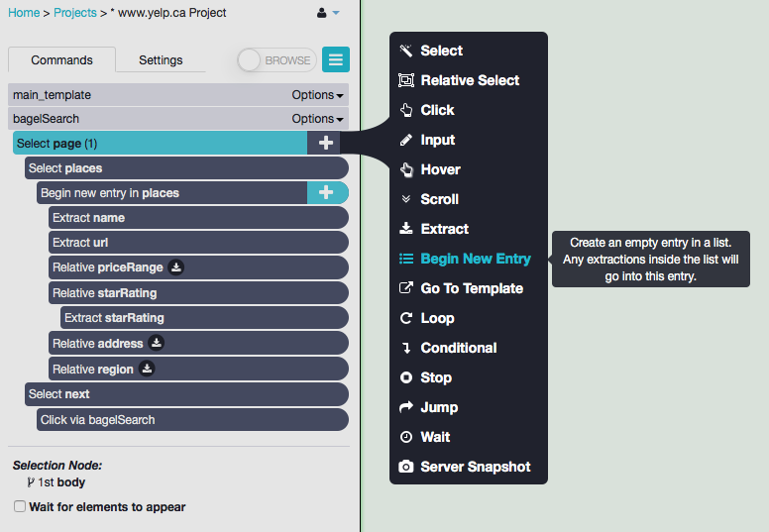Screen dimensions: 769x532
Task: Click the 1st body selection node
Action: click(x=56, y=482)
